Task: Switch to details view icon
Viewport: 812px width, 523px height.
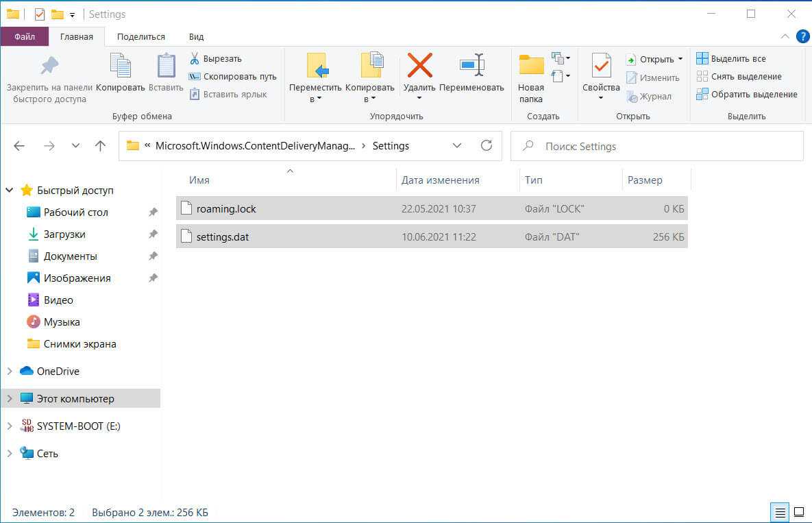Action: pyautogui.click(x=780, y=513)
